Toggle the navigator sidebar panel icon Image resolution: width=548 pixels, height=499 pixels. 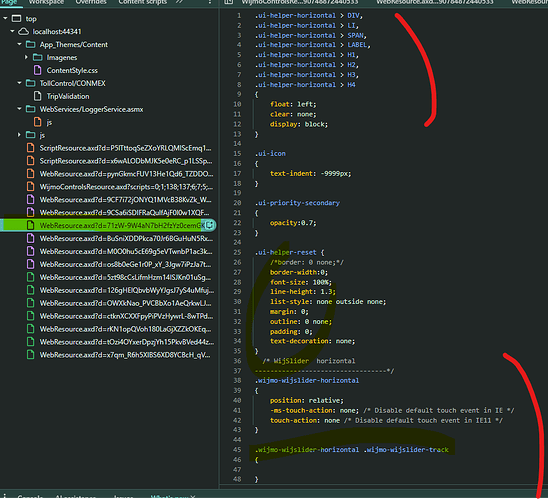pyautogui.click(x=229, y=2)
